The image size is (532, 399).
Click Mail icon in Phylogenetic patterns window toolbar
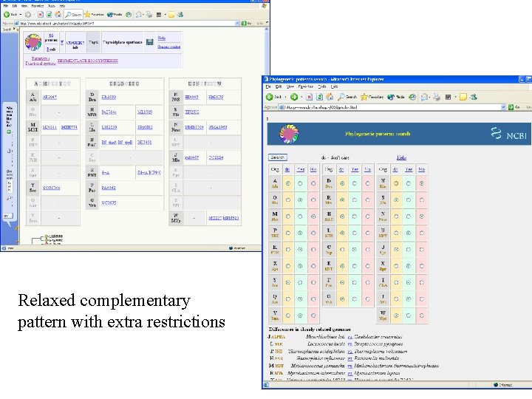pyautogui.click(x=424, y=97)
